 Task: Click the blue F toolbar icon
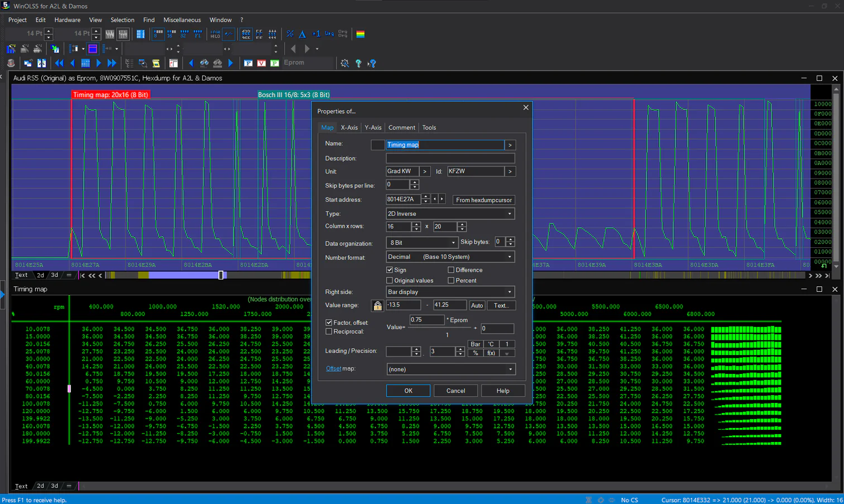(x=248, y=63)
